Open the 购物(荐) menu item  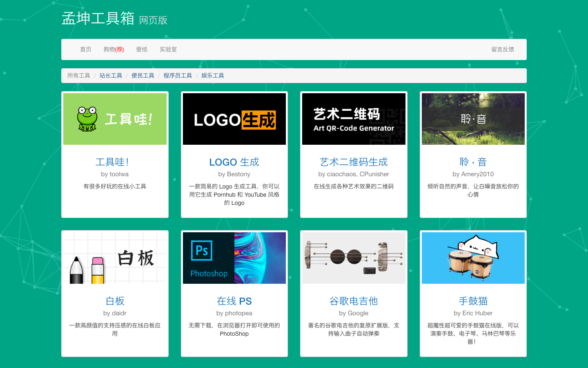[x=113, y=49]
